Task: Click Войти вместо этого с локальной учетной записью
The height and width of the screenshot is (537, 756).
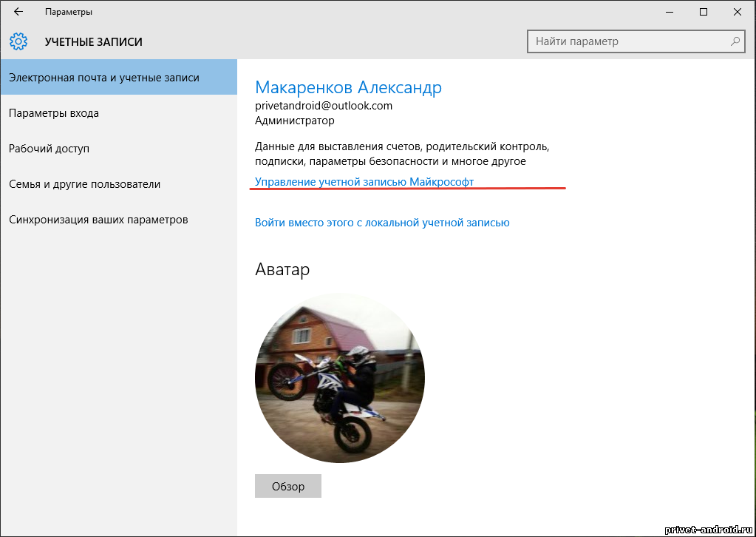Action: click(382, 222)
